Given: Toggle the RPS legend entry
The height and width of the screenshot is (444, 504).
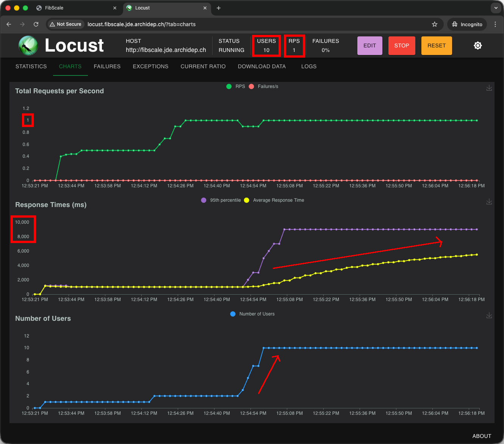Looking at the screenshot, I should (x=236, y=86).
